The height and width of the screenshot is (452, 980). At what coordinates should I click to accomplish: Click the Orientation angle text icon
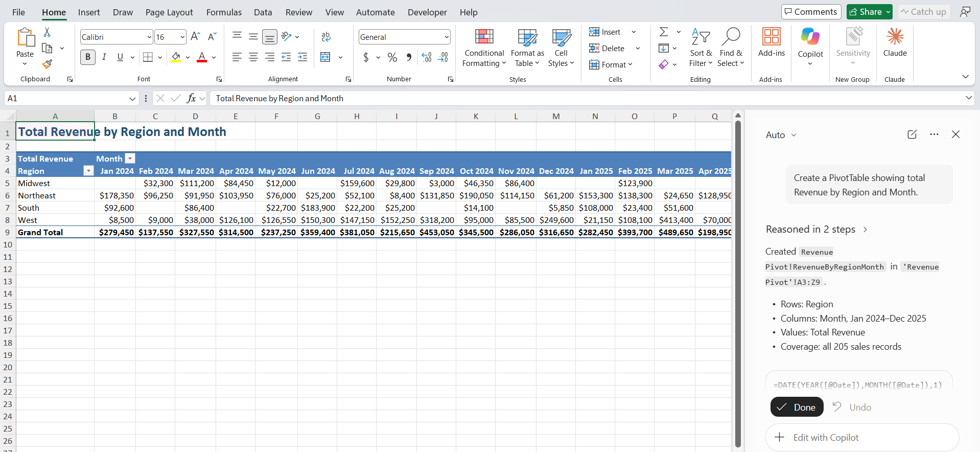(286, 36)
